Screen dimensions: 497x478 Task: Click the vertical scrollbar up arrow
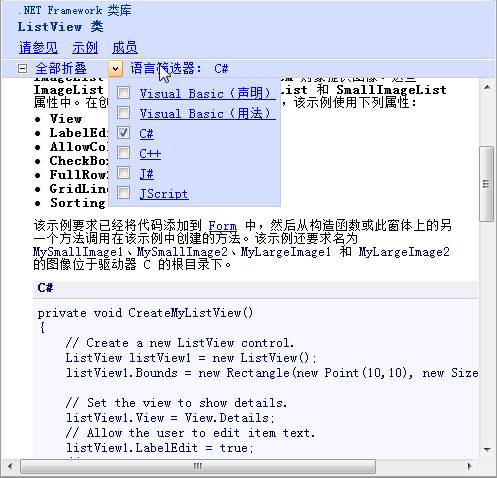487,88
